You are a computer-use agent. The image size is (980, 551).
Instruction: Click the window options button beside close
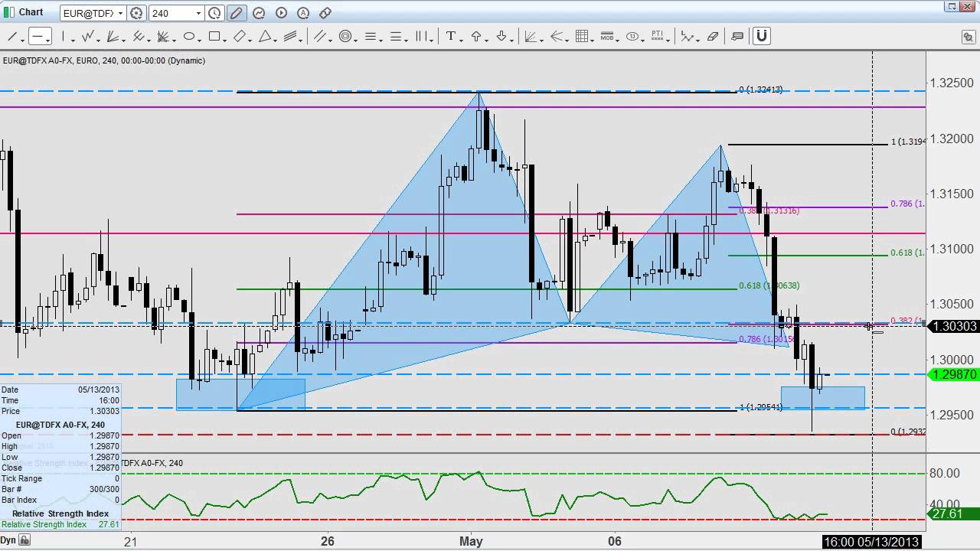(x=952, y=7)
